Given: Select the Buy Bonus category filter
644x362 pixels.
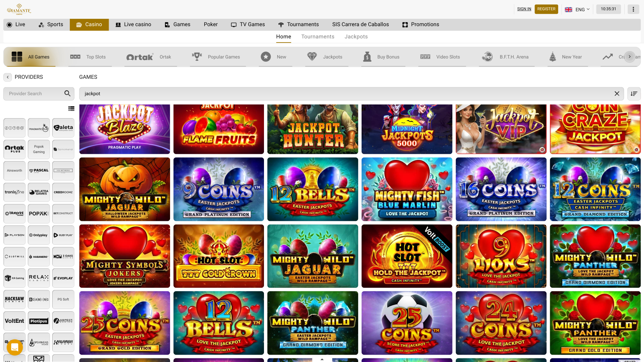Looking at the screenshot, I should tap(381, 57).
